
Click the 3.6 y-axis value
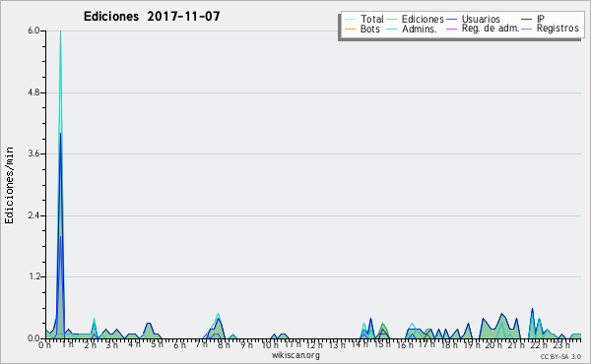point(33,153)
